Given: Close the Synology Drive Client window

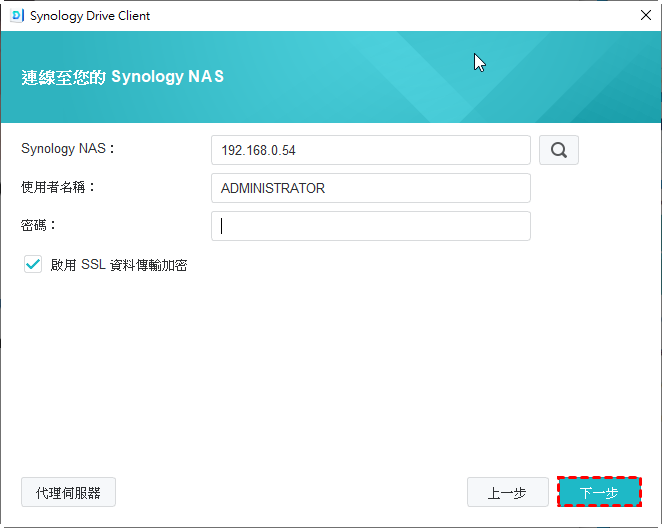Looking at the screenshot, I should click(646, 16).
